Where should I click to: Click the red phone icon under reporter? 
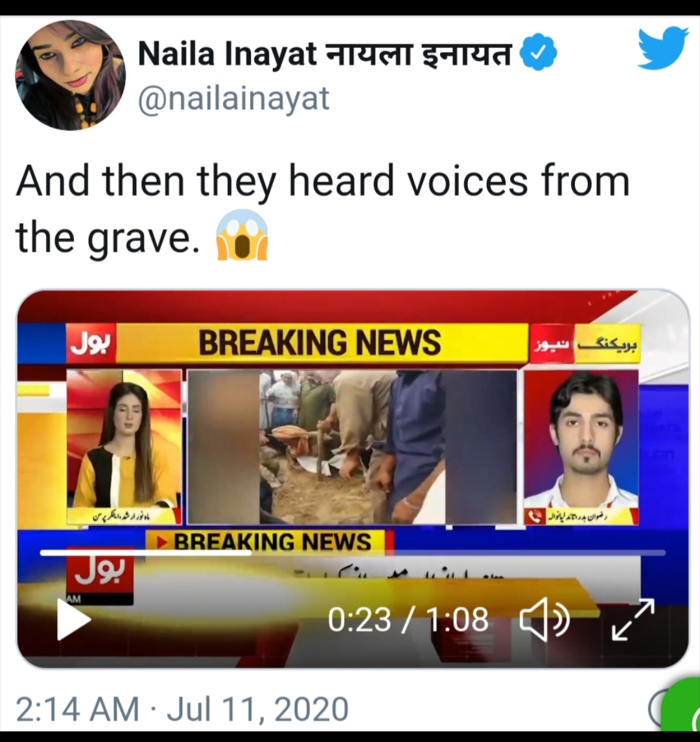pos(536,517)
